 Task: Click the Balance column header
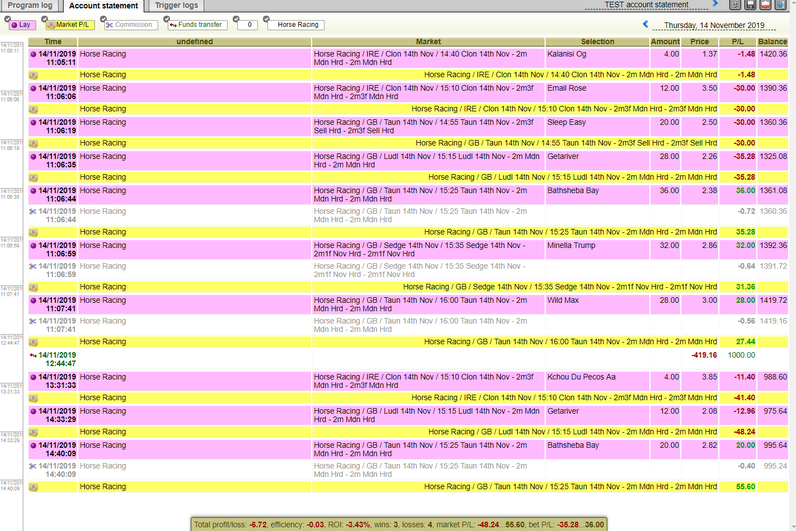(x=773, y=42)
